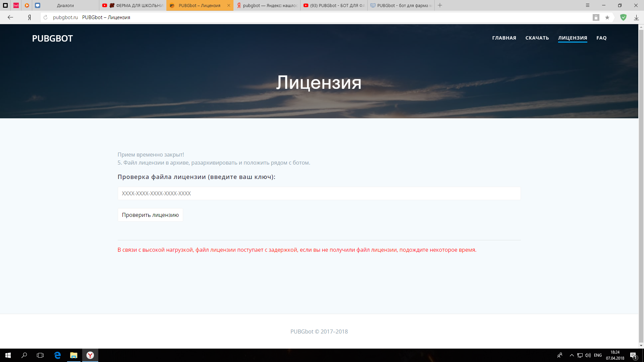Screen dimensions: 644x362
Task: Select the ЛИЦЕНЗИЯ menu item
Action: (x=573, y=38)
